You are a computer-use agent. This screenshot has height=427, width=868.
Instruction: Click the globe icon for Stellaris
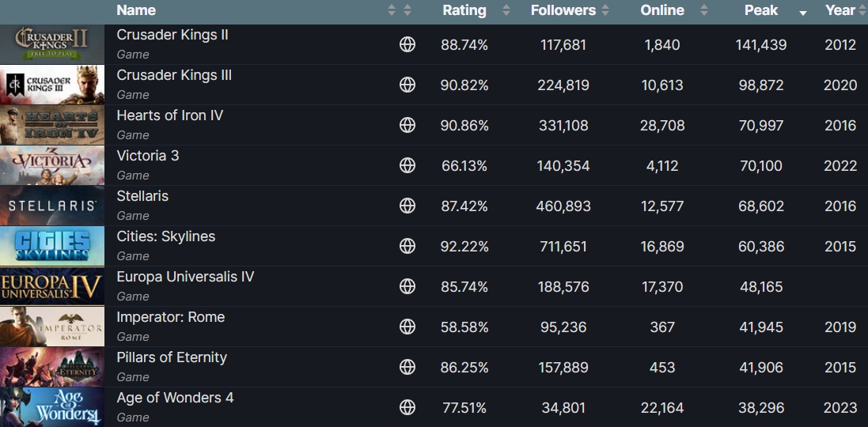point(407,206)
